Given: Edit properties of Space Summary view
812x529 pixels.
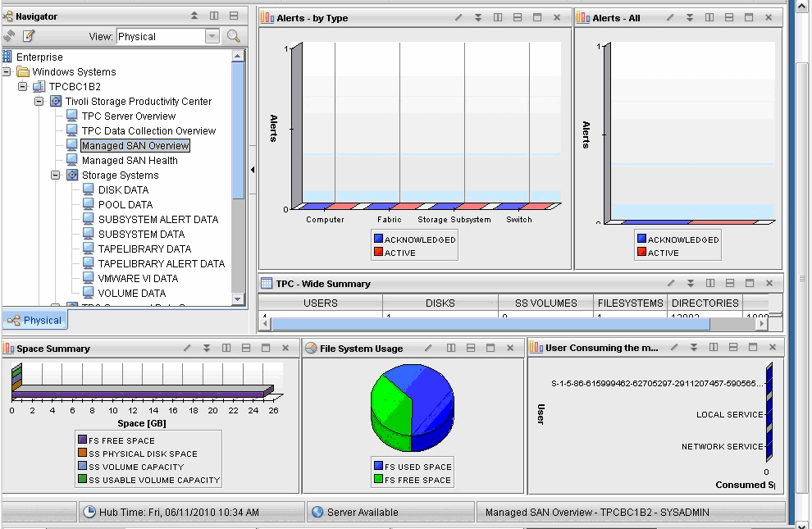Looking at the screenshot, I should (187, 348).
